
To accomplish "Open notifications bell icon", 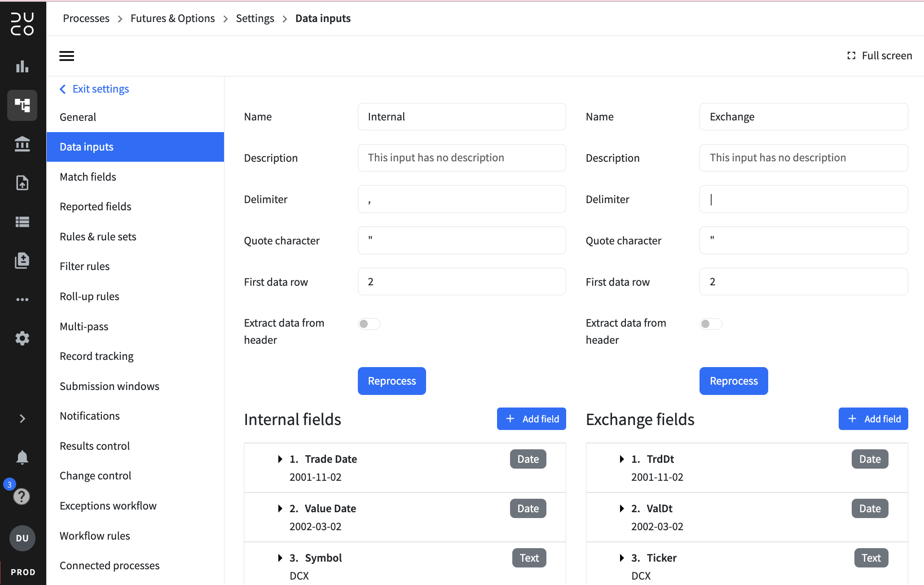I will (22, 457).
